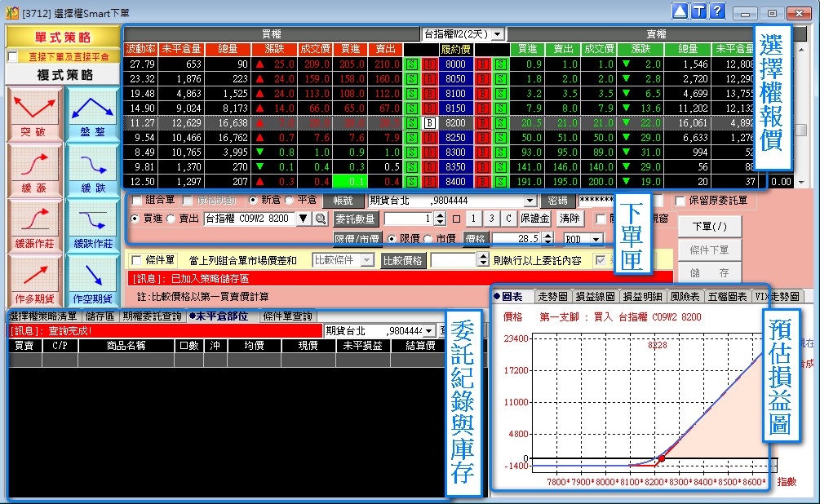Image resolution: width=820 pixels, height=504 pixels.
Task: Select the 作多期貨 long futures icon
Action: click(34, 281)
